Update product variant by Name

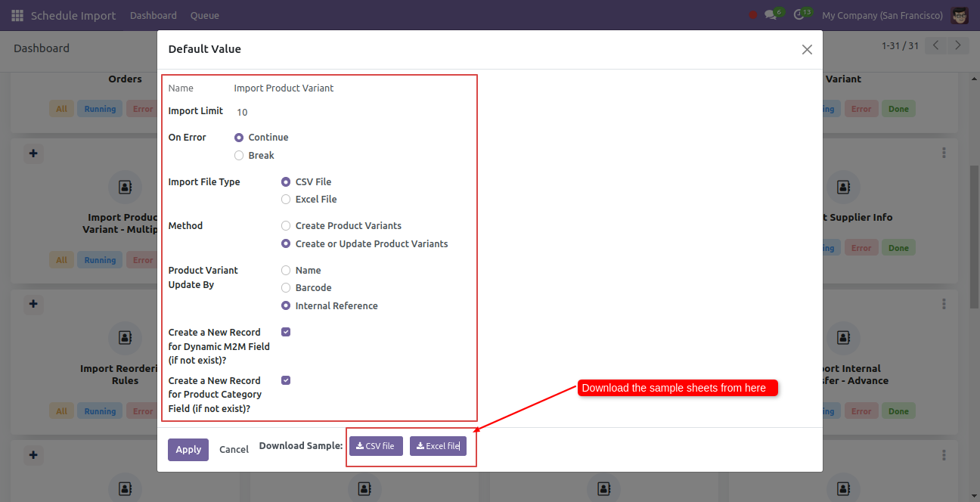pyautogui.click(x=286, y=270)
